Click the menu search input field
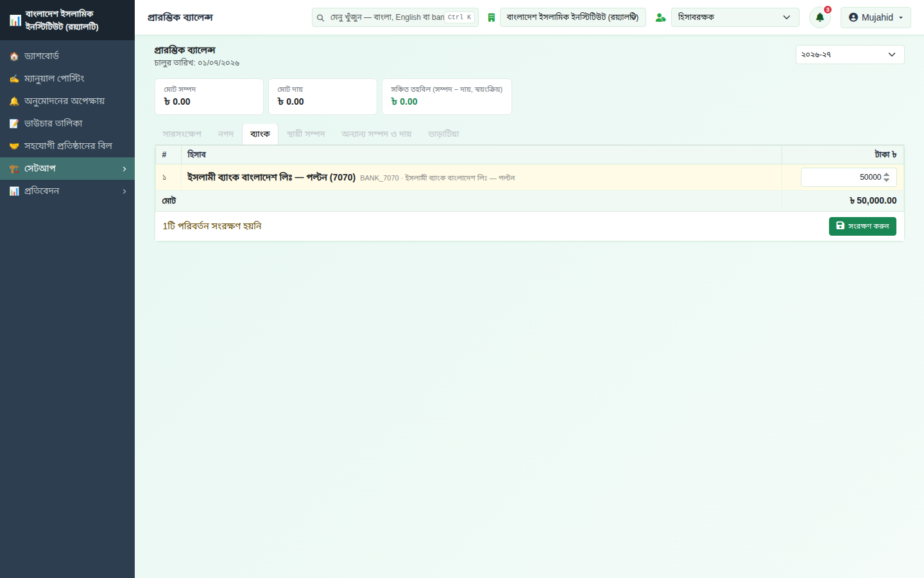Image resolution: width=924 pixels, height=578 pixels. pos(395,17)
